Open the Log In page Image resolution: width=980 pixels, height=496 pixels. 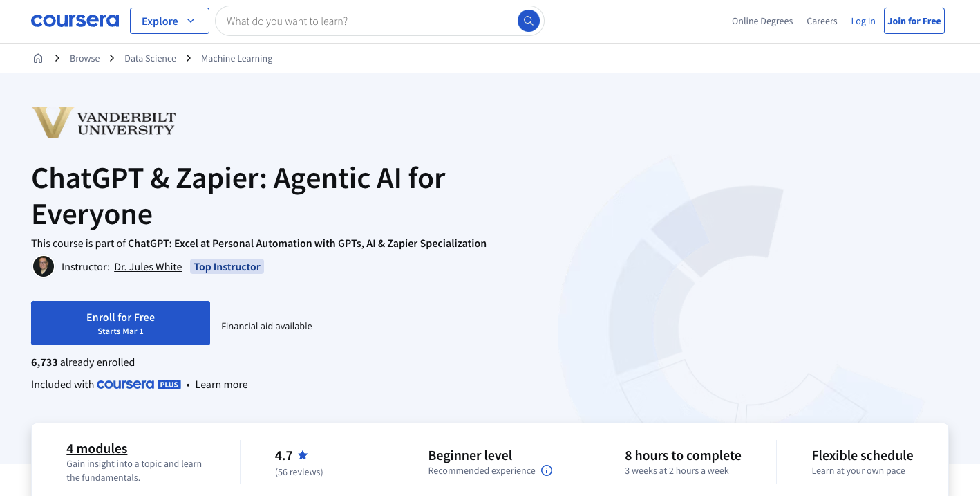pos(863,21)
